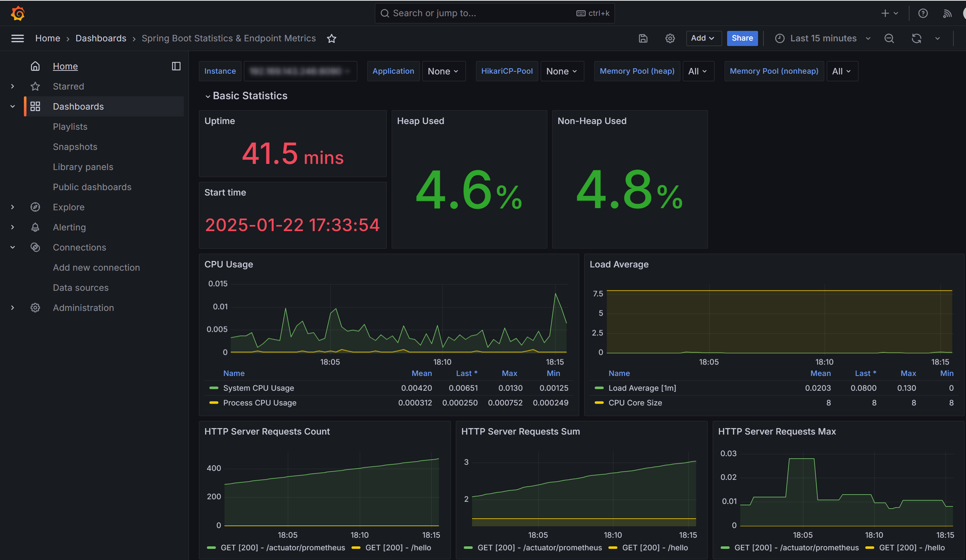Select Data sources in sidebar
This screenshot has width=966, height=560.
[x=81, y=288]
